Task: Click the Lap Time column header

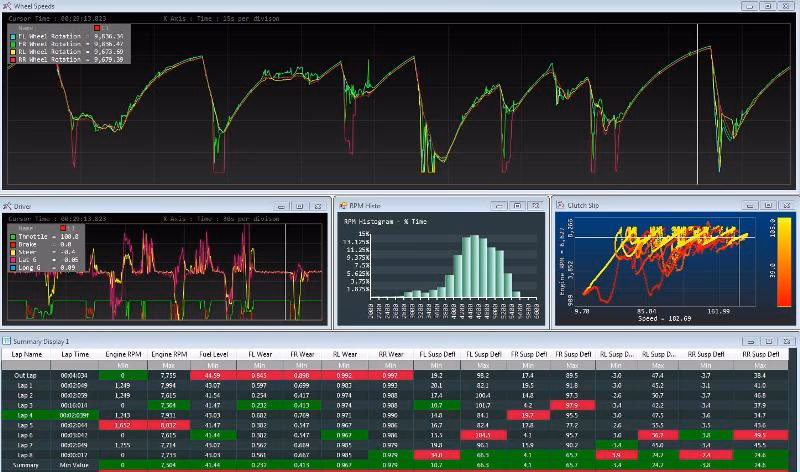Action: (75, 354)
